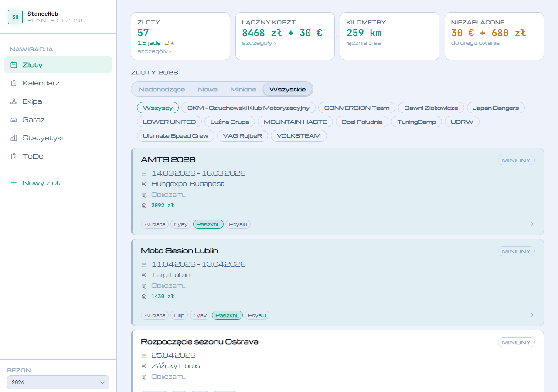Click the route map icon on Rozpoczęcie sezonu Ostrava card

(144, 377)
